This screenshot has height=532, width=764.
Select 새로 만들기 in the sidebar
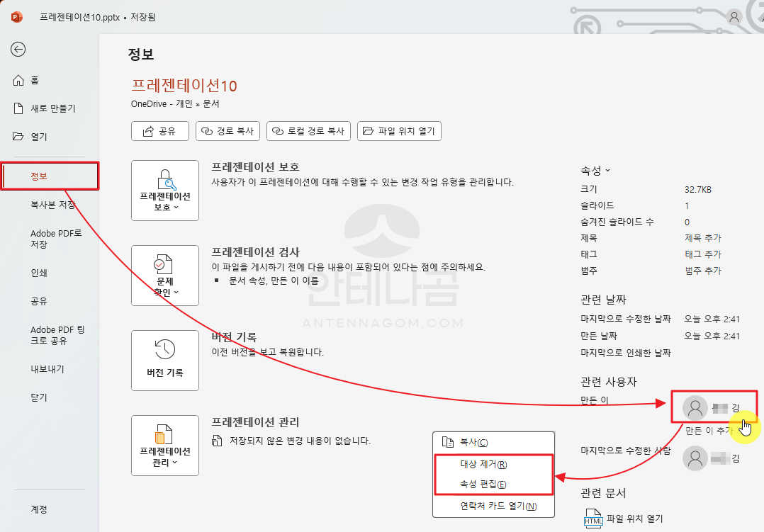tap(45, 108)
